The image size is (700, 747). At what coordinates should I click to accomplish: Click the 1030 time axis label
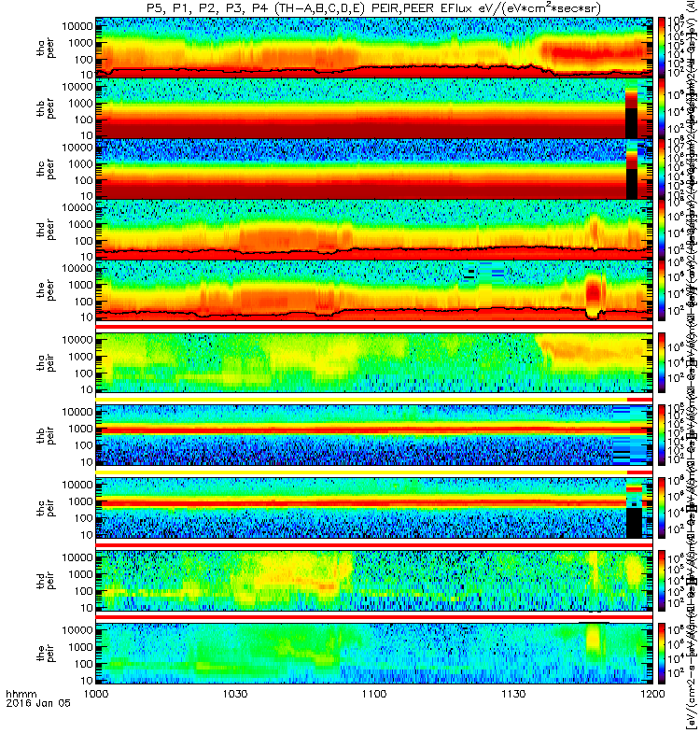(x=235, y=694)
